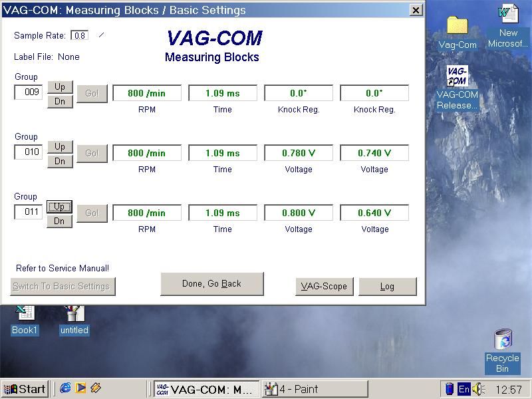The height and width of the screenshot is (399, 532).
Task: Click Group 010 Time value 1.09 ms
Action: [x=223, y=153]
